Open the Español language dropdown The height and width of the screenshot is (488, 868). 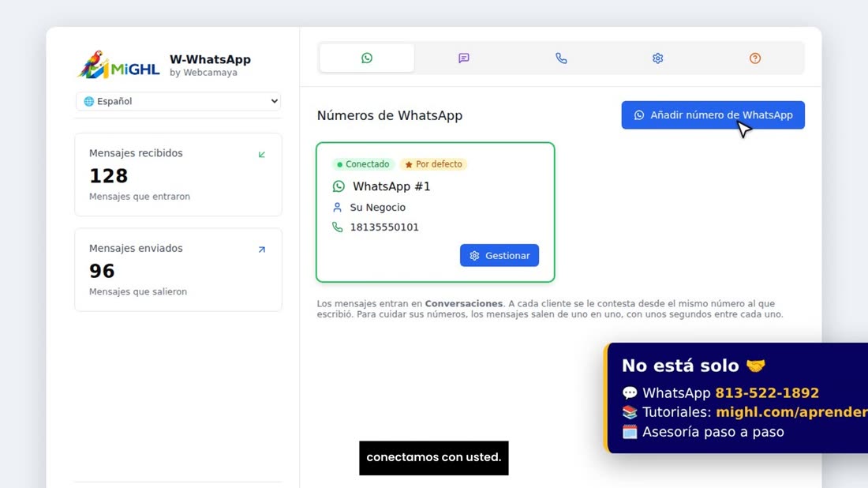178,101
